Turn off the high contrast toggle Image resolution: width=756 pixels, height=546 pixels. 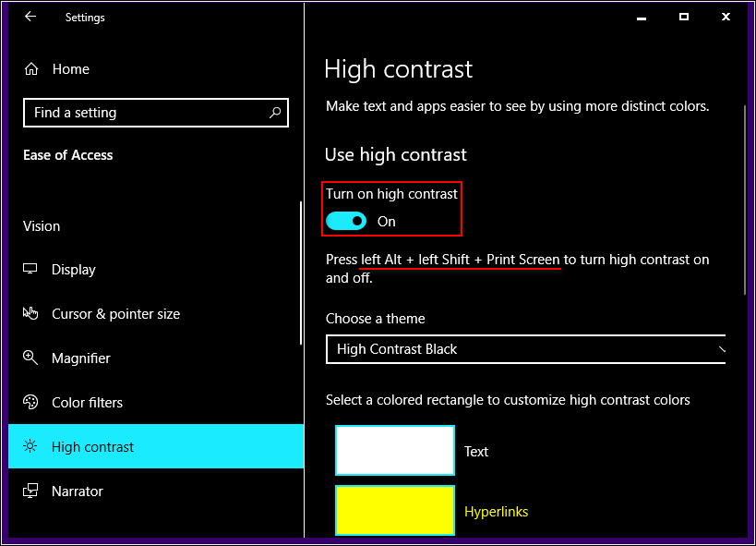346,221
